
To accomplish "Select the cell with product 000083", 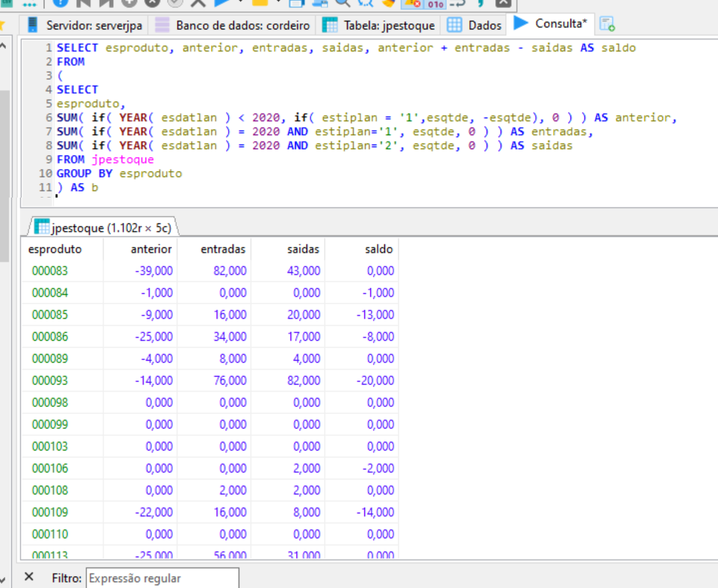I will click(50, 271).
